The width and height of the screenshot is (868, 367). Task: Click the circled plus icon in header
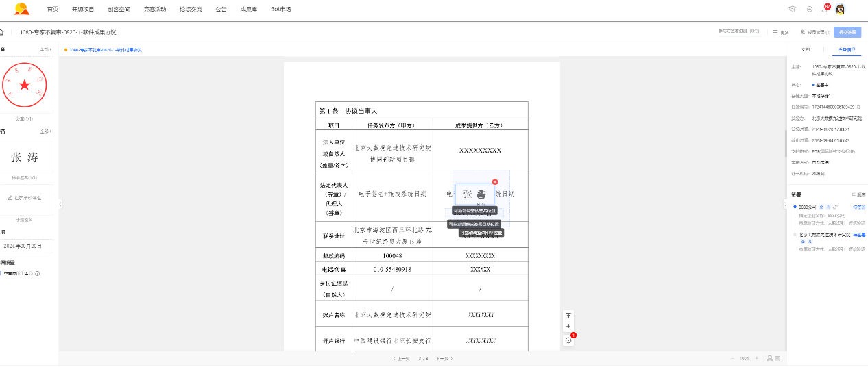[x=810, y=9]
